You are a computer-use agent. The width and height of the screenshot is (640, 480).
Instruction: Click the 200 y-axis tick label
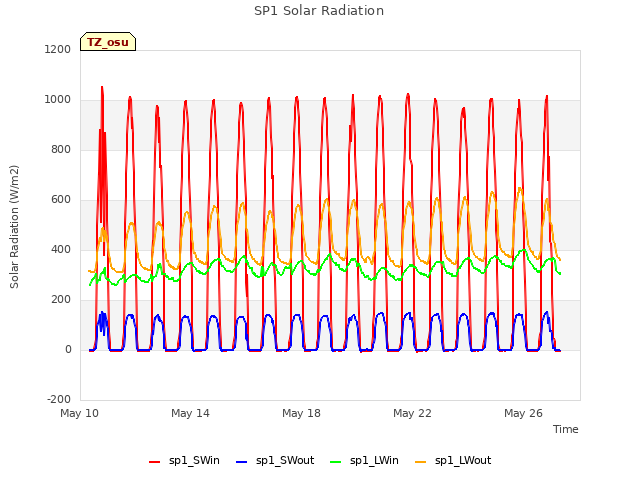61,300
